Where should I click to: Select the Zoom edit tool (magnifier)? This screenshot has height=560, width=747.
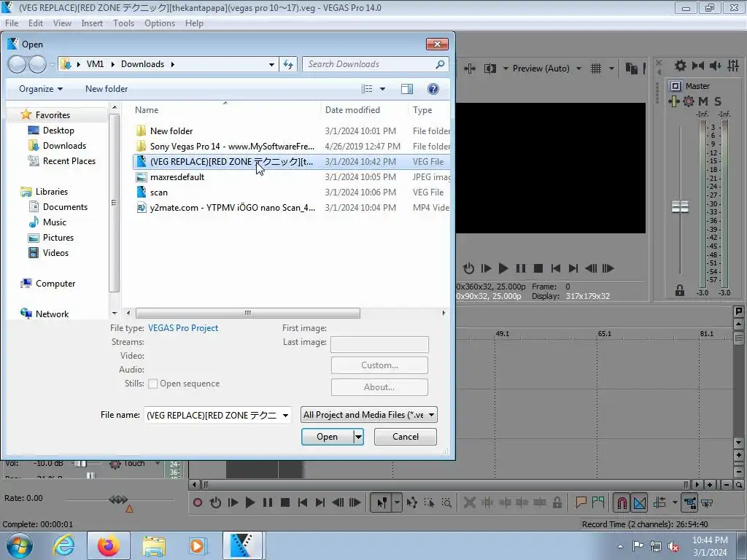(x=446, y=502)
